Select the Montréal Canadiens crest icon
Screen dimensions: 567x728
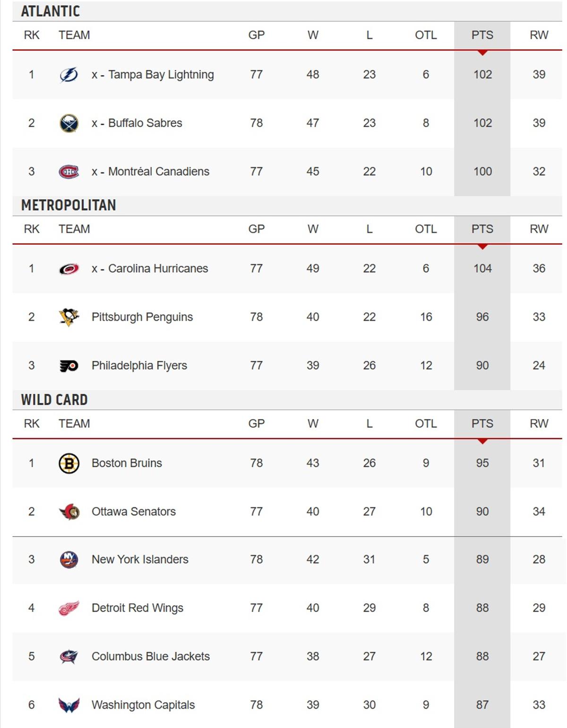68,171
